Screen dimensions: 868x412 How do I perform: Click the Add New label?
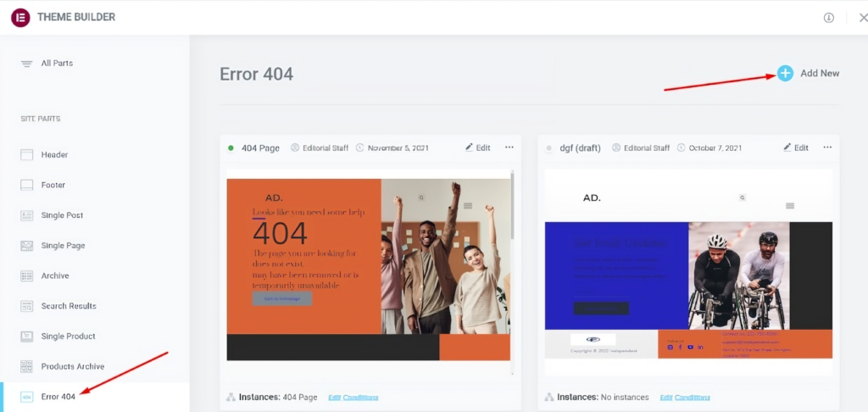click(820, 73)
